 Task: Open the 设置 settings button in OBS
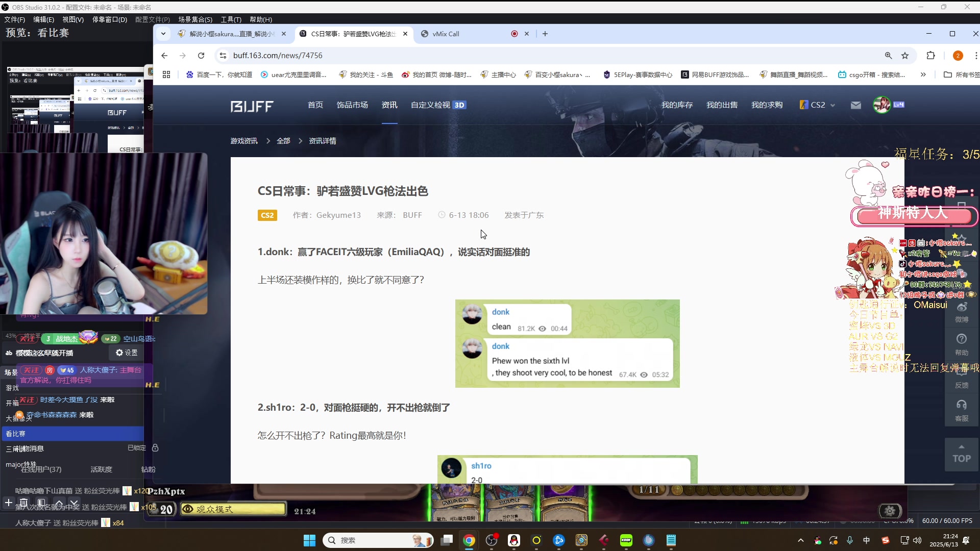[126, 353]
